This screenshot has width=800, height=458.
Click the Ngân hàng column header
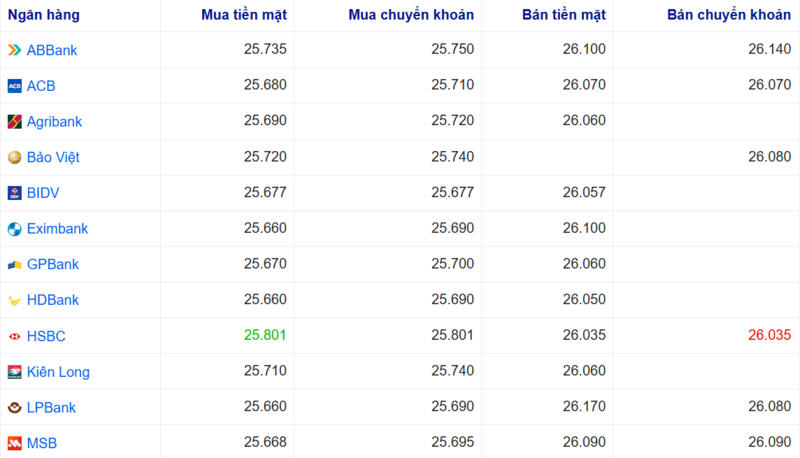(44, 15)
